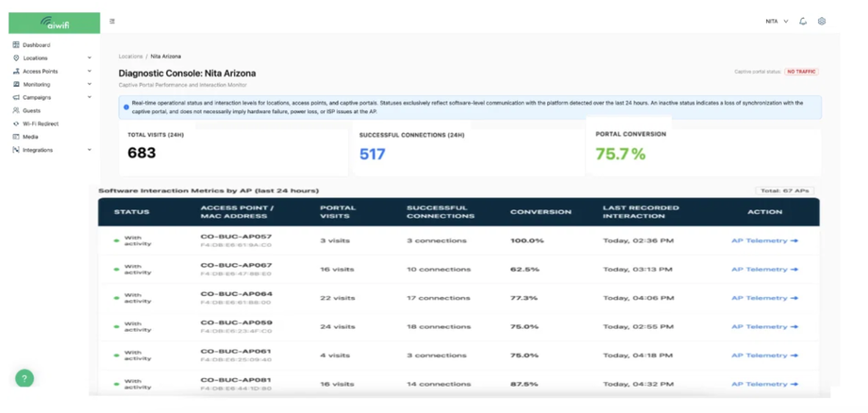
Task: Expand the Access Points menu chevron
Action: click(x=89, y=72)
